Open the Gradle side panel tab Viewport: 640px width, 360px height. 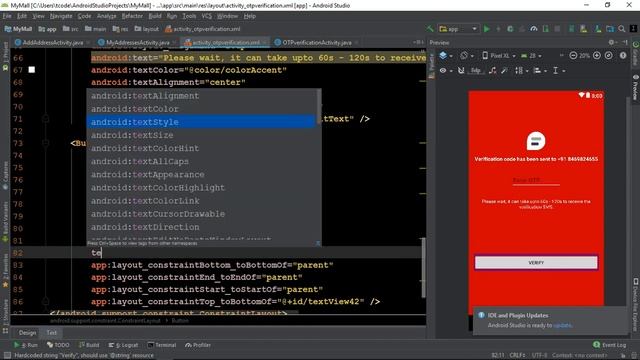636,53
